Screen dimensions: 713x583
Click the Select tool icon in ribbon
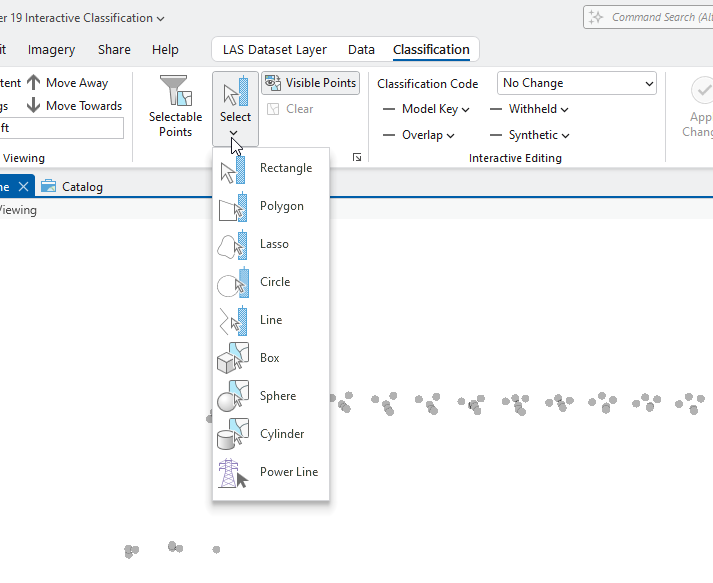pyautogui.click(x=236, y=91)
